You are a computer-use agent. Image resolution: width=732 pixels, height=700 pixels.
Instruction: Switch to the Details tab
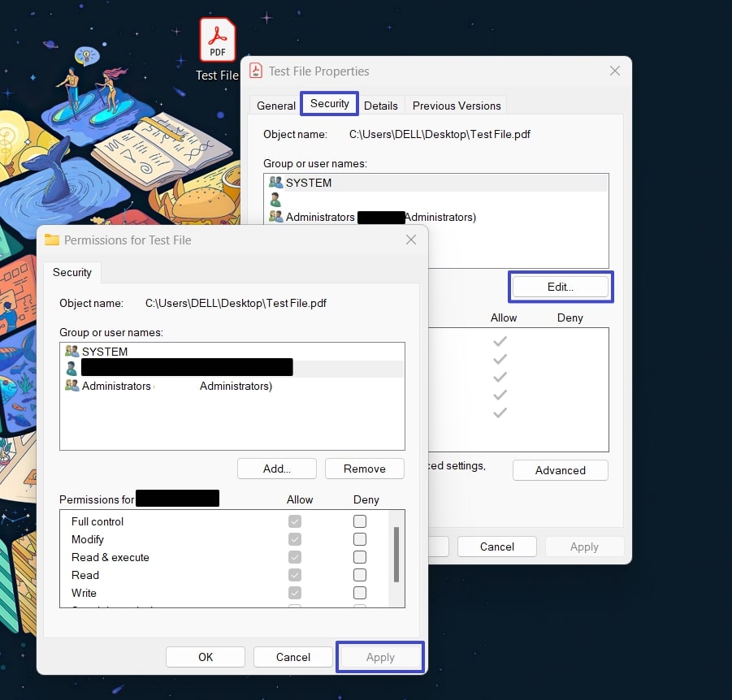(381, 105)
